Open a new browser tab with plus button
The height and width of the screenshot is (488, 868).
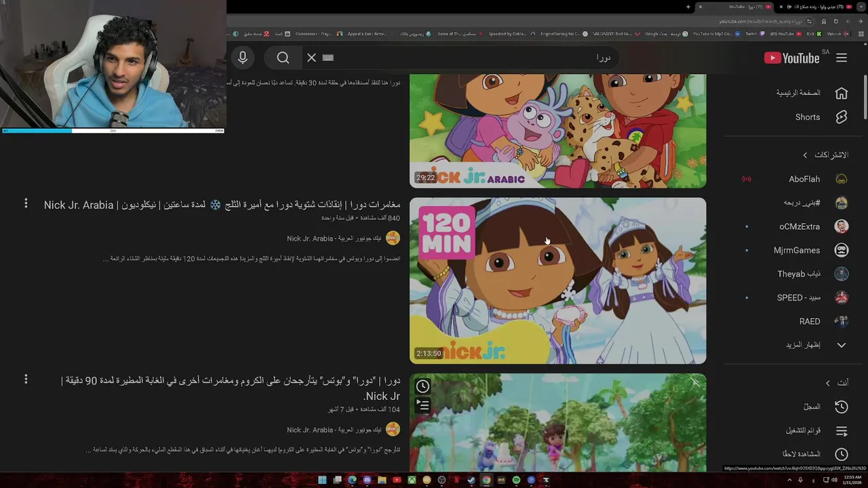[688, 7]
